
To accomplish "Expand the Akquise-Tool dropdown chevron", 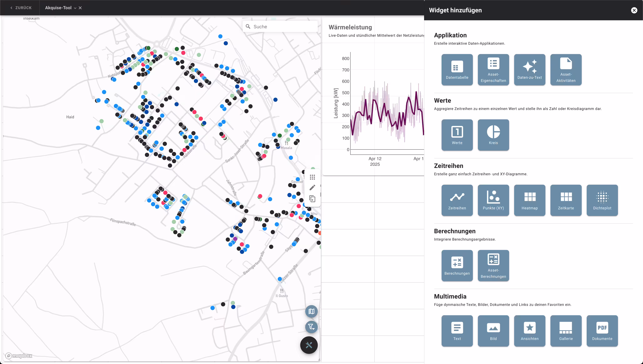I will 75,8.
